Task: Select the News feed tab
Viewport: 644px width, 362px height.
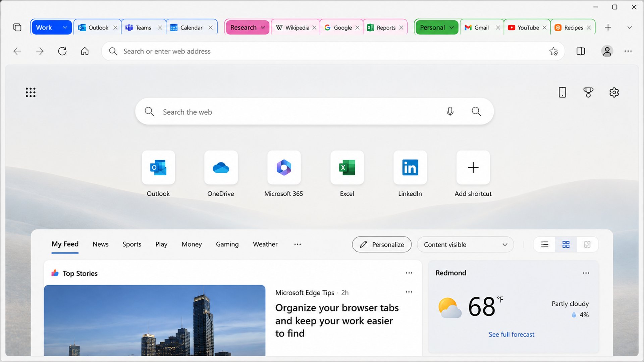Action: (x=101, y=244)
